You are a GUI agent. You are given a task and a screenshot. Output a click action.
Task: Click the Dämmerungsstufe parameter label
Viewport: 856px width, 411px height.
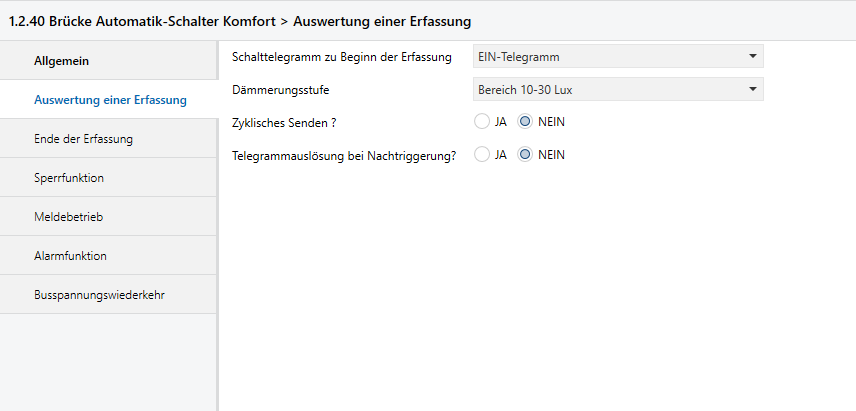pyautogui.click(x=280, y=90)
